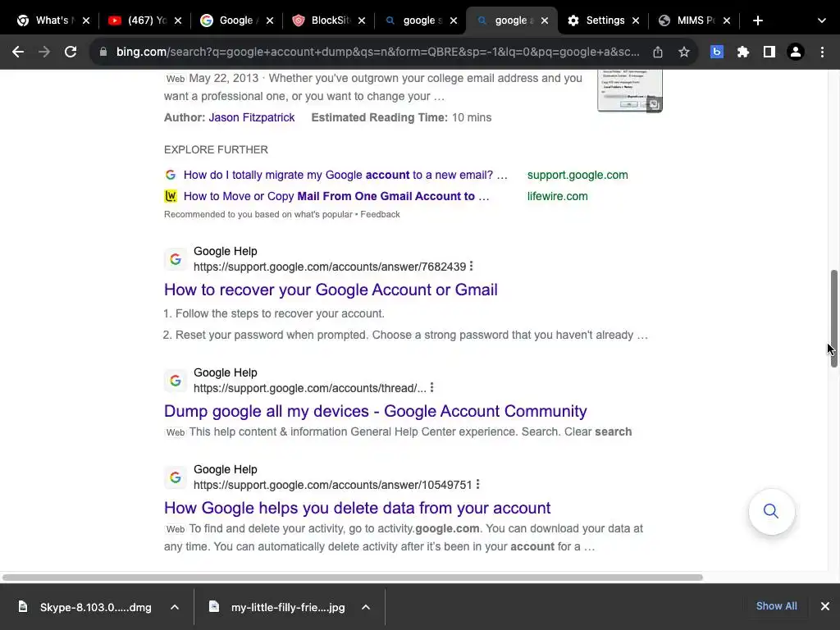Open options dots for answer/10549751 result
Screen dimensions: 840x630
pyautogui.click(x=477, y=484)
